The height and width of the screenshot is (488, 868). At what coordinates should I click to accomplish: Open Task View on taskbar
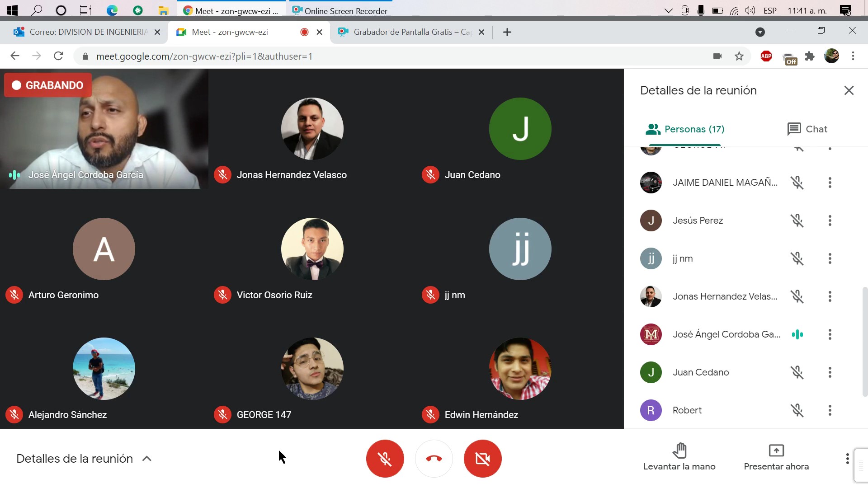pyautogui.click(x=85, y=10)
